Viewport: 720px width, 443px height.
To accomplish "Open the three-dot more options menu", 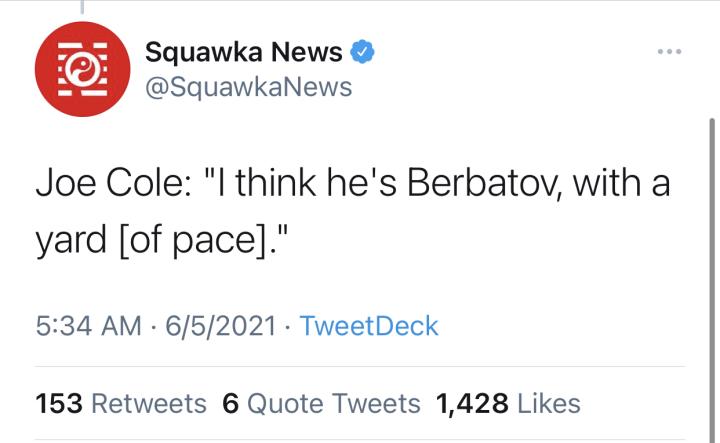I will click(668, 51).
